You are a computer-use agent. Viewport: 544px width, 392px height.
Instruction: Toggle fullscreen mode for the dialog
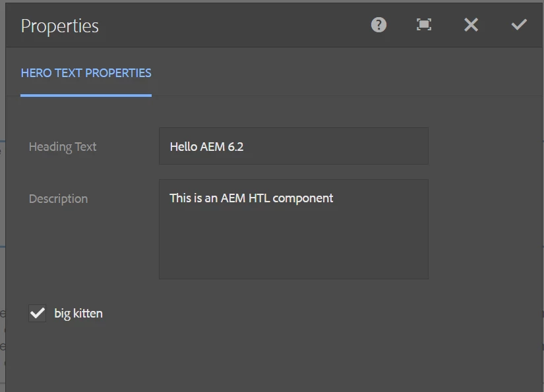(x=424, y=24)
